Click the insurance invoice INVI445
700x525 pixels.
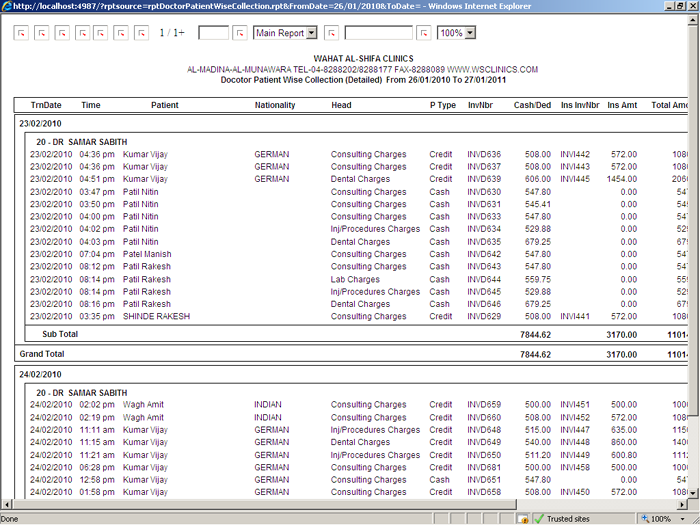(575, 179)
